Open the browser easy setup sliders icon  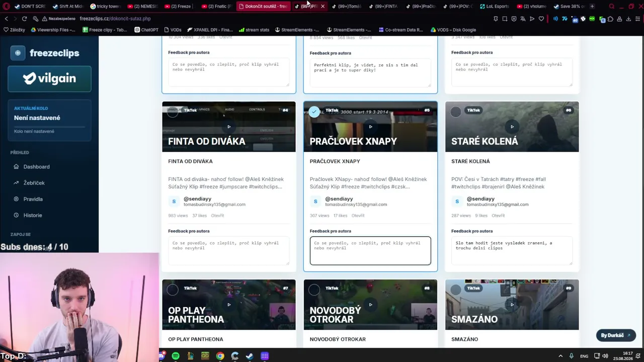click(637, 19)
